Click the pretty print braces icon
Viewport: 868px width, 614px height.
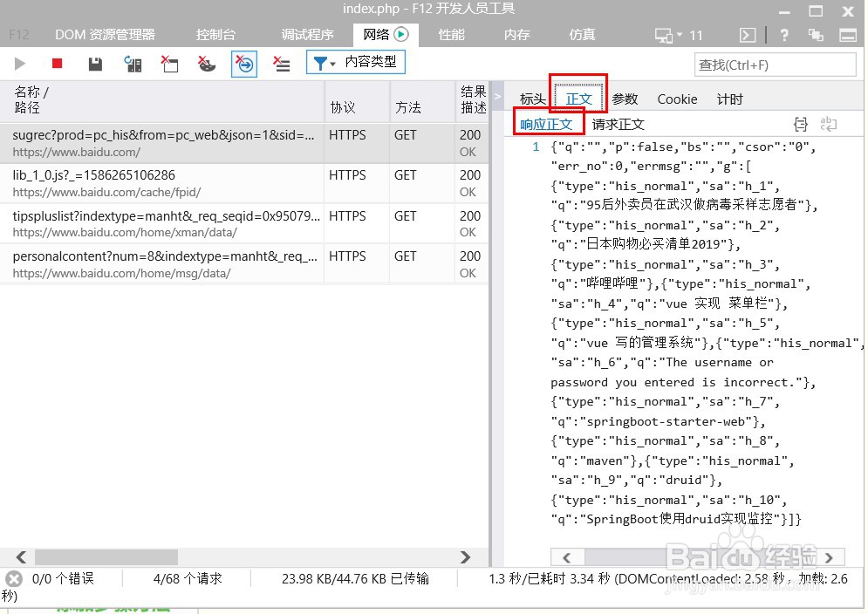(x=801, y=124)
